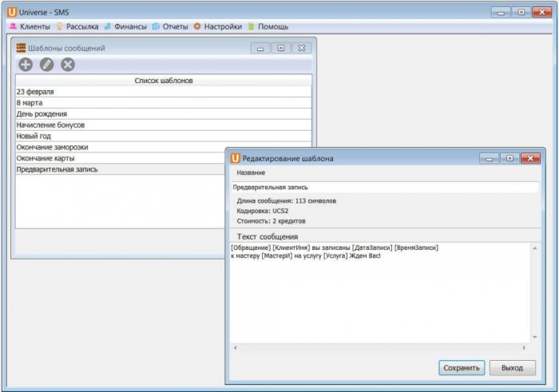The height and width of the screenshot is (392, 559).
Task: Click the edit template pencil icon
Action: pyautogui.click(x=47, y=65)
